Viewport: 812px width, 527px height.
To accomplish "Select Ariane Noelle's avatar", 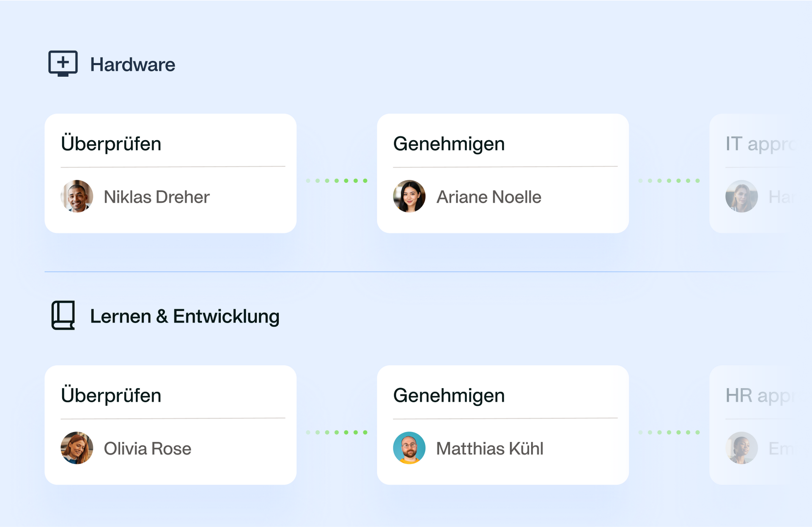I will click(x=409, y=196).
